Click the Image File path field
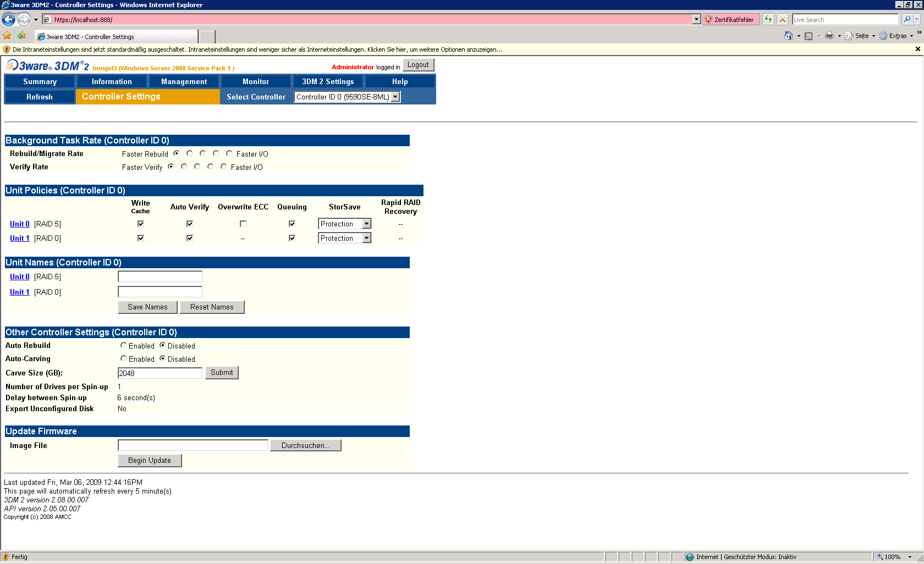Image resolution: width=924 pixels, height=564 pixels. 193,445
